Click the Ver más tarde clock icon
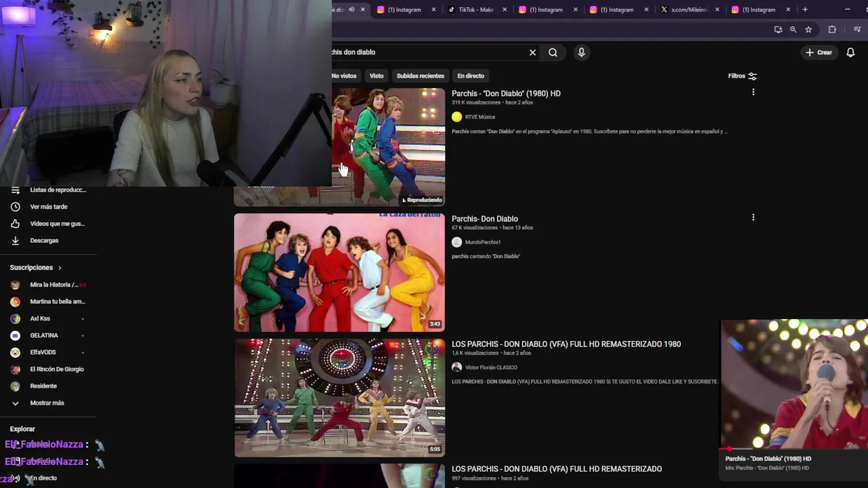The width and height of the screenshot is (868, 488). click(x=15, y=207)
